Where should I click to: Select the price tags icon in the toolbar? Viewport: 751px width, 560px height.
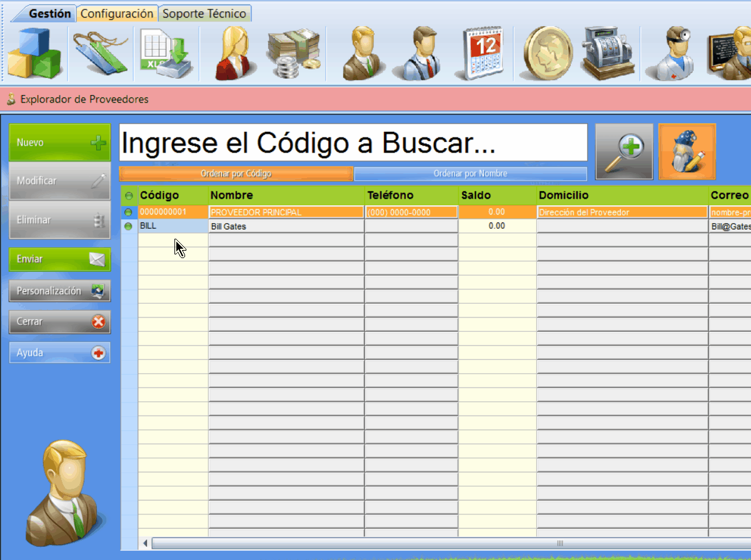point(100,53)
